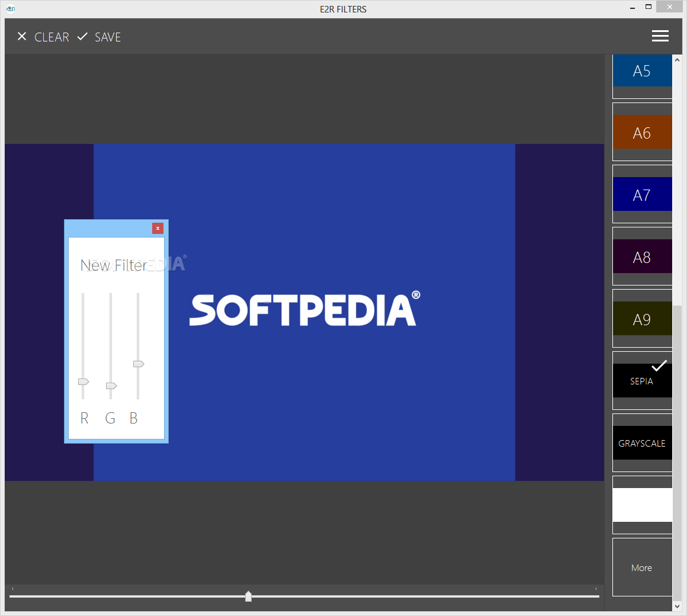Choose the A7 blue filter
The image size is (687, 616).
point(642,194)
